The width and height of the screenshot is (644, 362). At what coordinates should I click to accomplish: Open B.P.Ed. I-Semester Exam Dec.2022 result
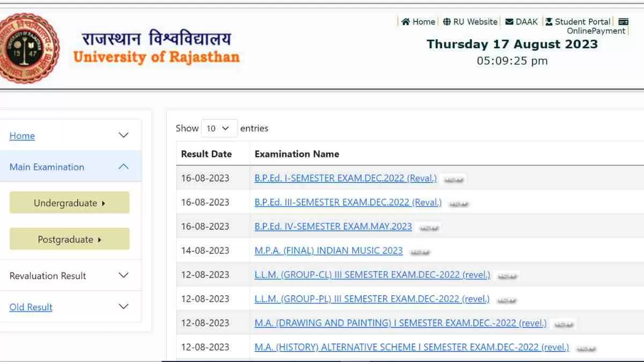(346, 178)
